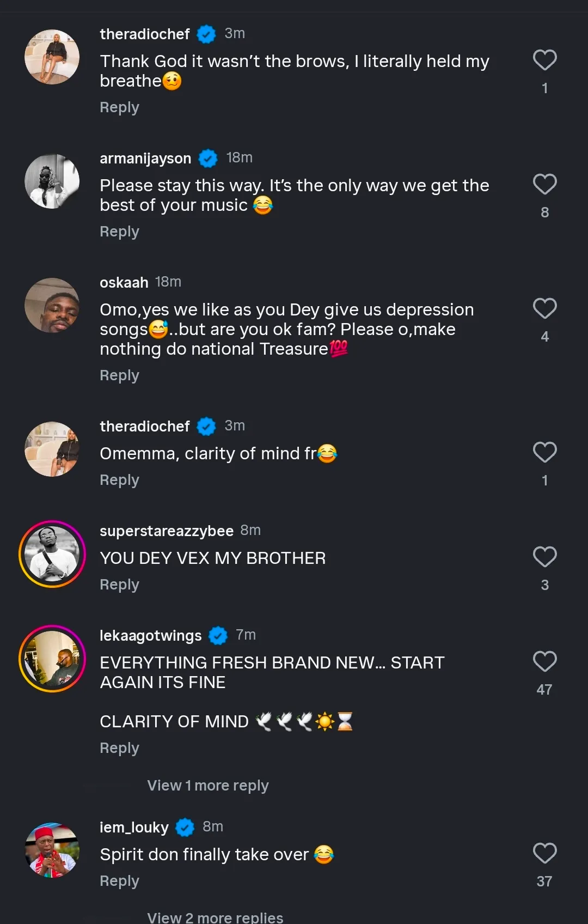The width and height of the screenshot is (588, 924).
Task: Open iem_louky's profile via username
Action: 134,828
